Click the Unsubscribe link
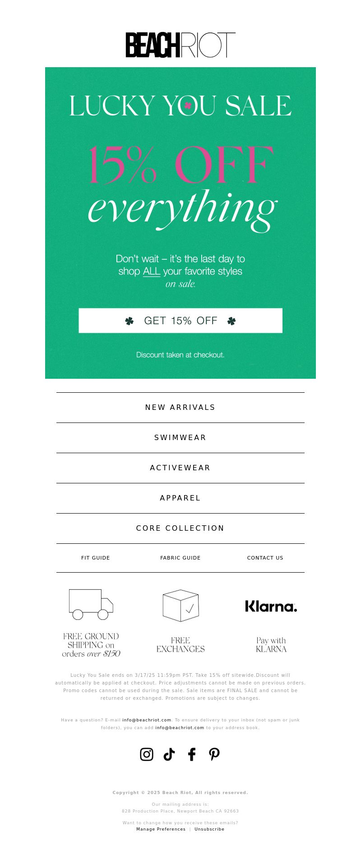 (x=209, y=829)
